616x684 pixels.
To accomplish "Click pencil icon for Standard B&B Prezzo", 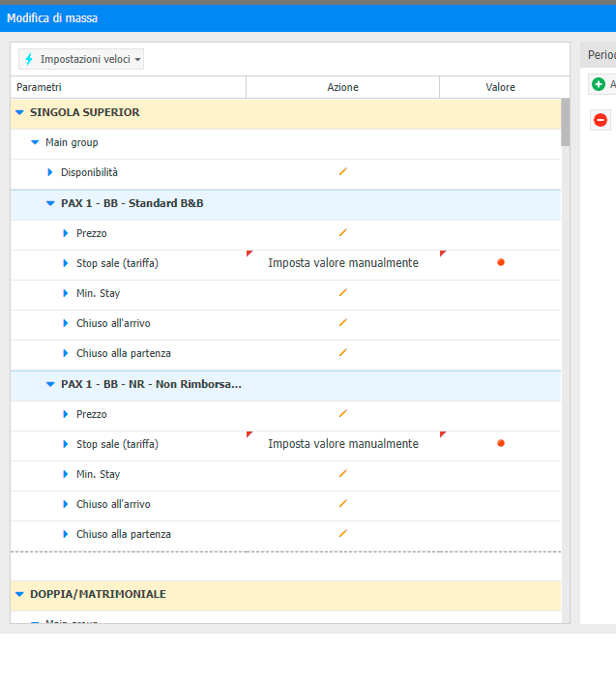I will pos(342,233).
